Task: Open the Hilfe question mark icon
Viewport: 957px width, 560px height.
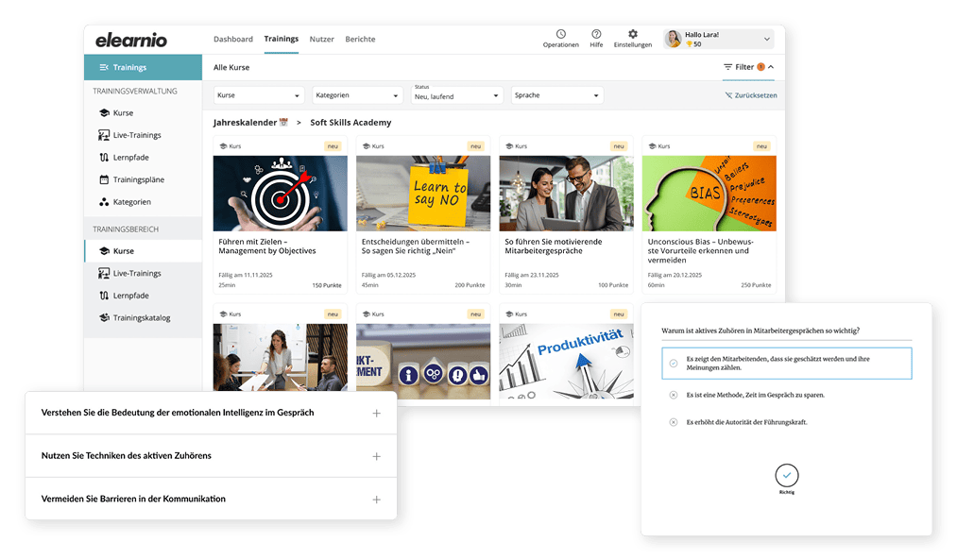Action: 596,34
